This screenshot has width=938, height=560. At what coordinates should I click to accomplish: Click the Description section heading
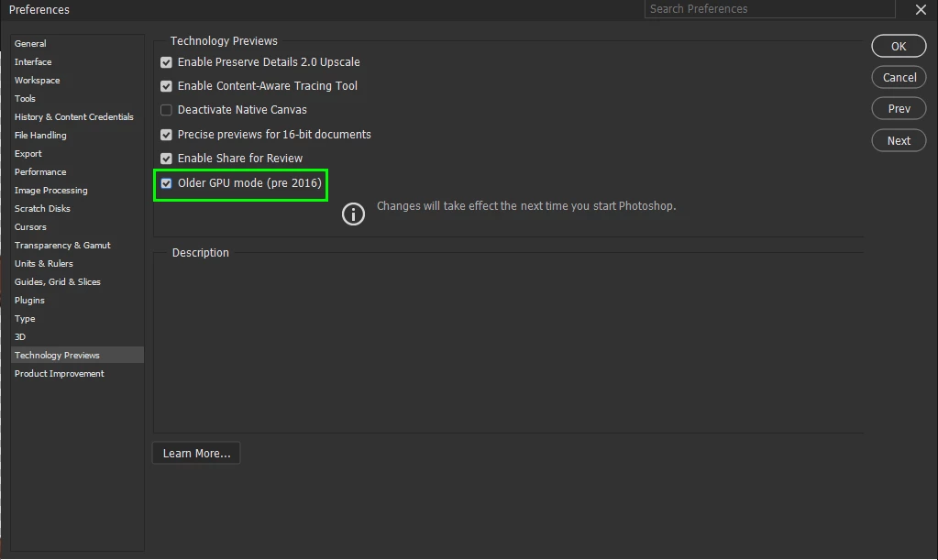(x=201, y=253)
